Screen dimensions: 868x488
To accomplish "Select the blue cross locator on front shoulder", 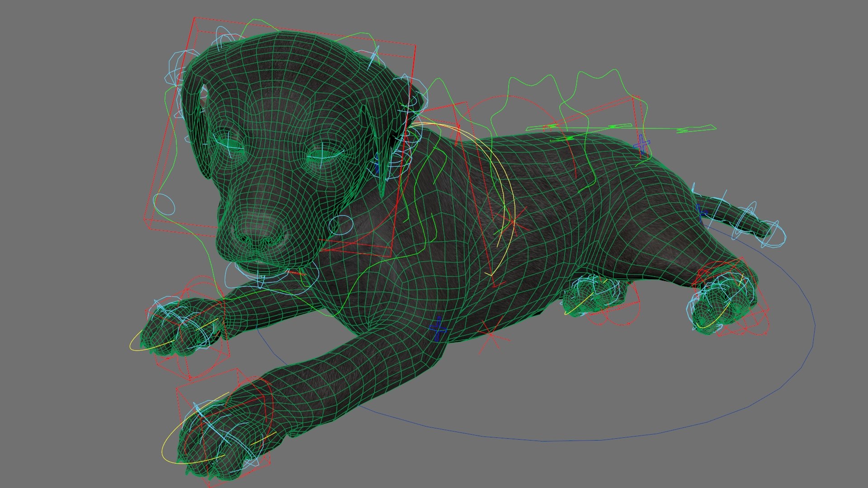I will 438,328.
